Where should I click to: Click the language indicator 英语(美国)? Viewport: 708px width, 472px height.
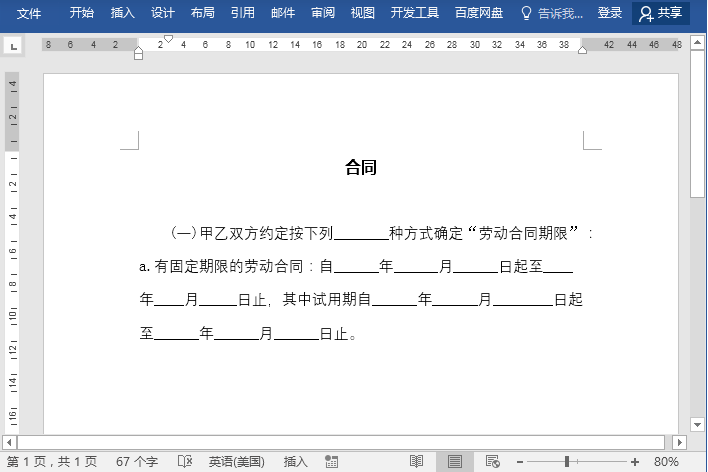[x=237, y=462]
